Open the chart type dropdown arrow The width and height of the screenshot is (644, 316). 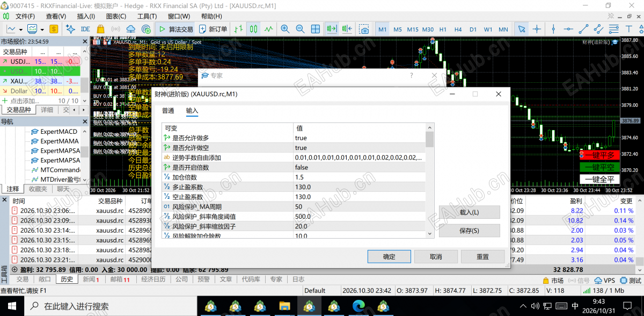(x=20, y=29)
